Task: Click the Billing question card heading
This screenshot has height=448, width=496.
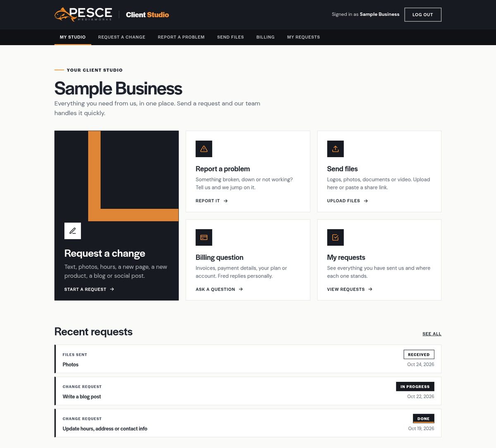Action: (219, 257)
